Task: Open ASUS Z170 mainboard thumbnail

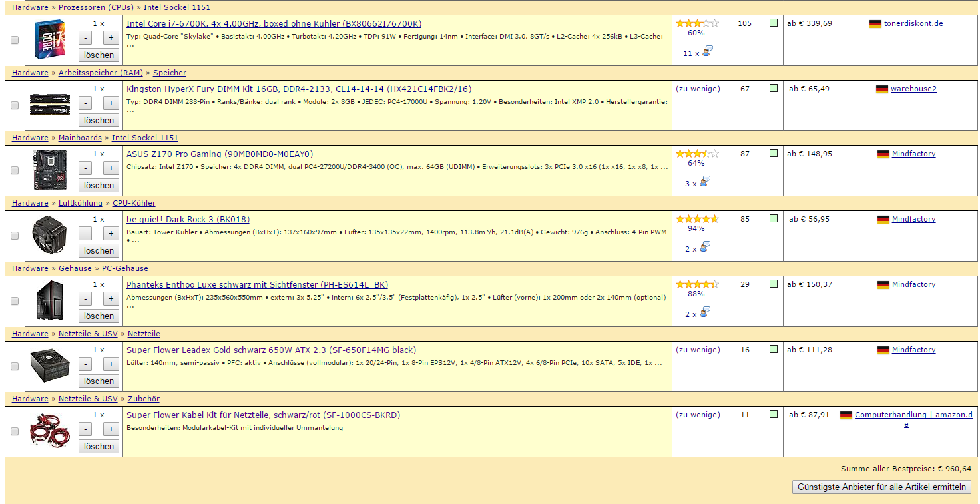Action: point(49,170)
